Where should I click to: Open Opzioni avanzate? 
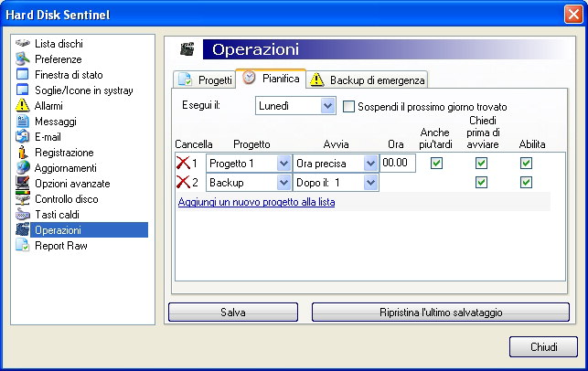tap(72, 184)
